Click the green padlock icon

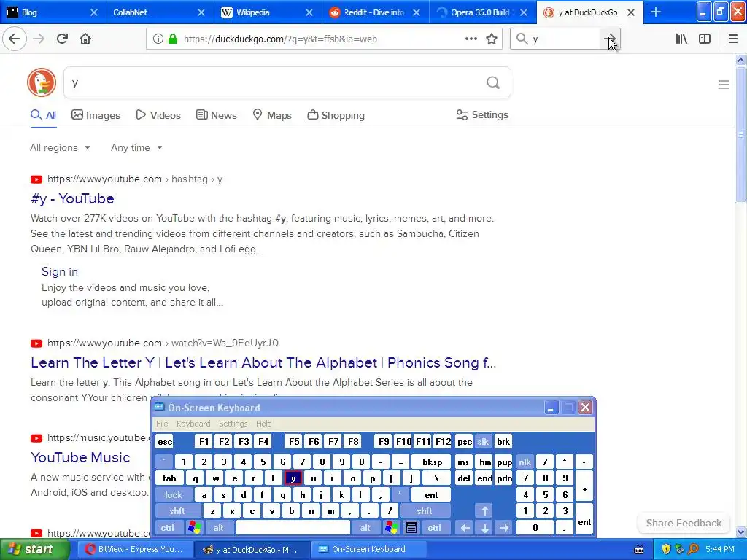tap(173, 39)
